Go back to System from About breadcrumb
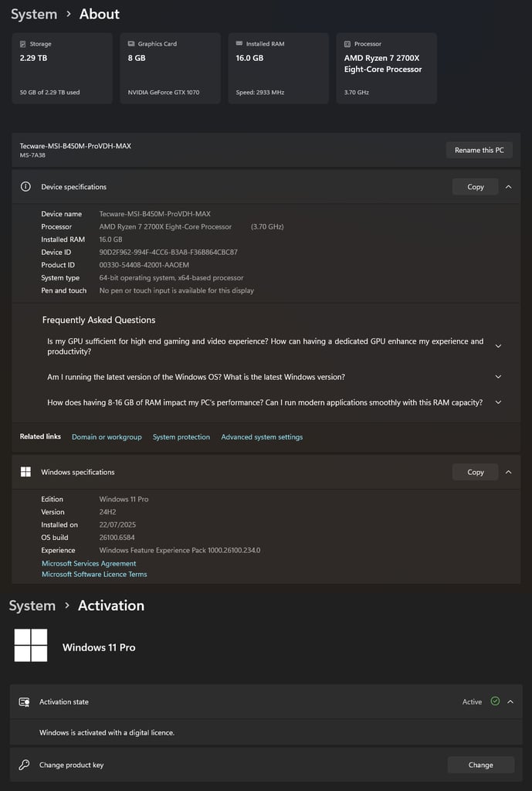This screenshot has height=791, width=532. pos(34,14)
